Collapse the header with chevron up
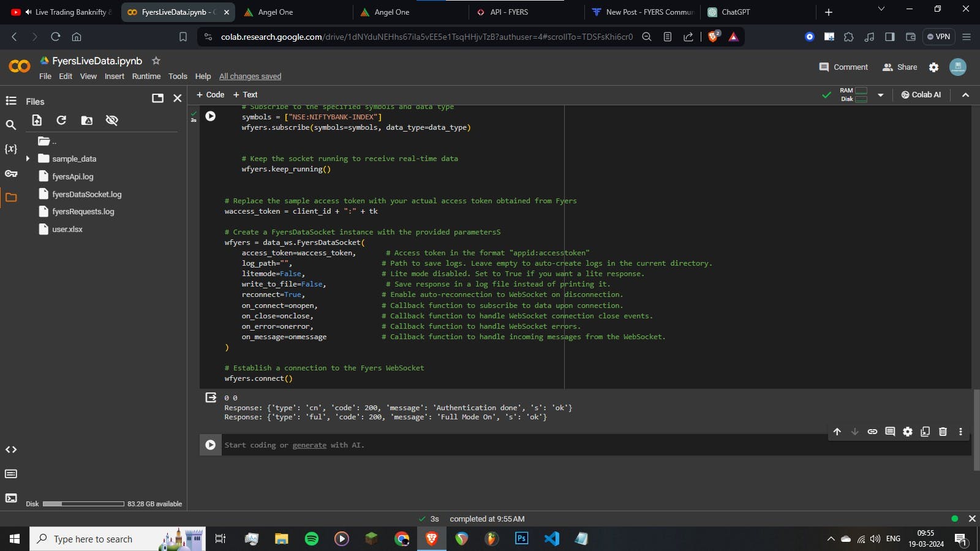The image size is (980, 551). pos(965,95)
